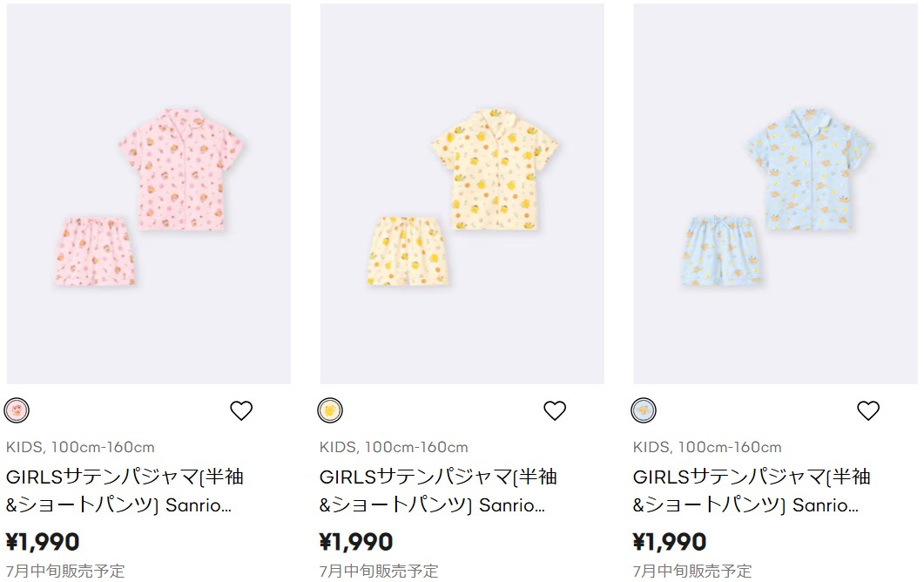The width and height of the screenshot is (924, 582).
Task: Click the ¥1,990 price of pink pajama
Action: pos(43,542)
